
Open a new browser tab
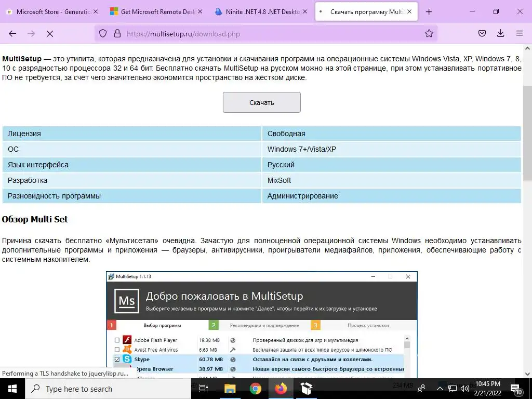(x=429, y=12)
